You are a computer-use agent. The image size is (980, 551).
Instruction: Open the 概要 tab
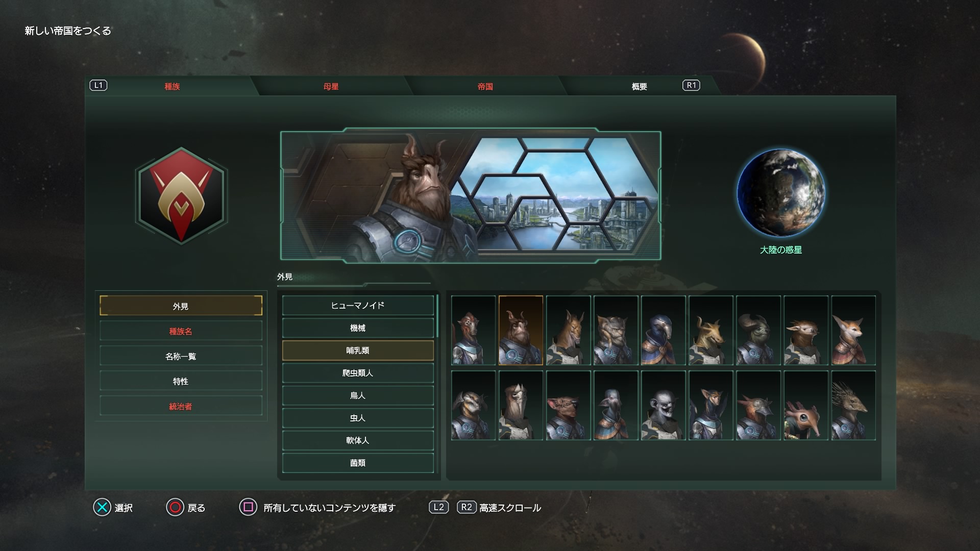coord(639,86)
